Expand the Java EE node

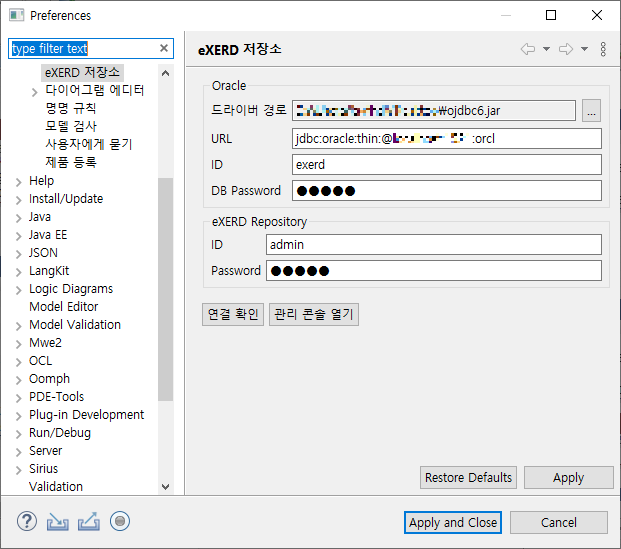coord(18,236)
